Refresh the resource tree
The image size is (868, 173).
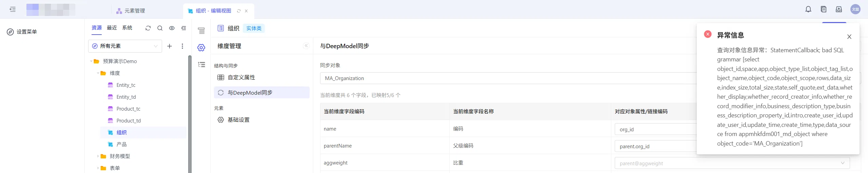pyautogui.click(x=148, y=28)
